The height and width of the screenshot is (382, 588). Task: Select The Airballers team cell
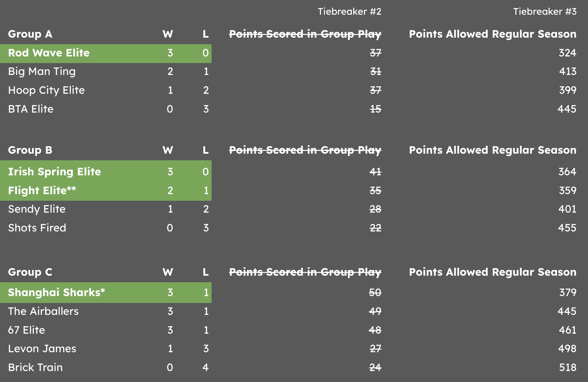43,311
